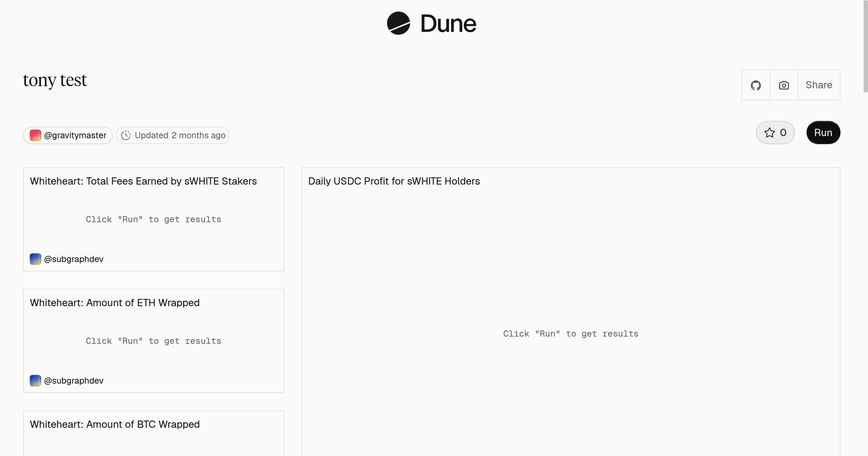This screenshot has width=868, height=456.
Task: Click the 'tony test' dashboard title
Action: pyautogui.click(x=55, y=80)
